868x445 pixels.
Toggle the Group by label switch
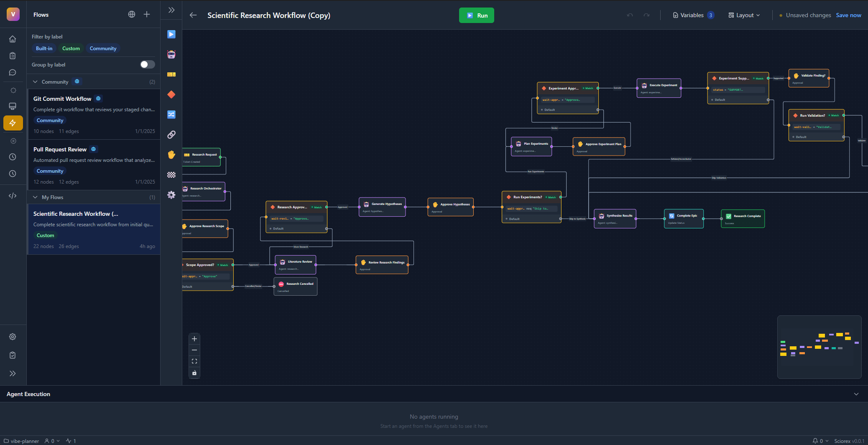tap(147, 64)
